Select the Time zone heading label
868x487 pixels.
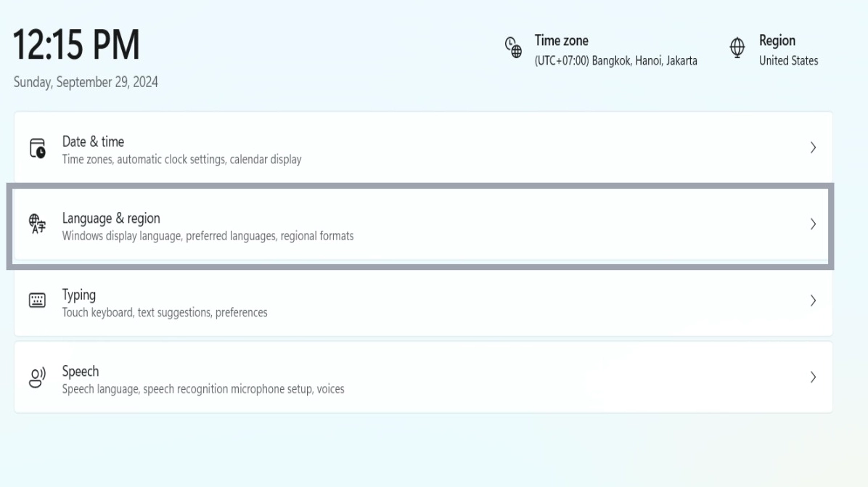(561, 41)
